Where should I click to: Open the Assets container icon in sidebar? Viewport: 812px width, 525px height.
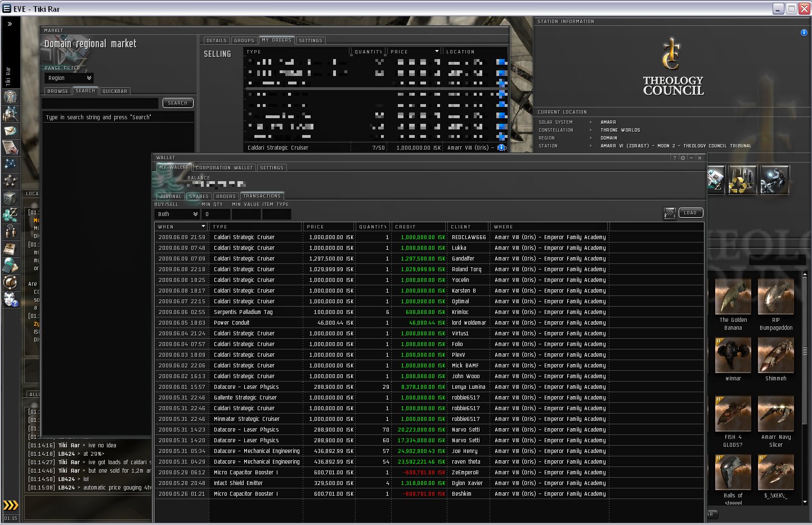tap(10, 198)
